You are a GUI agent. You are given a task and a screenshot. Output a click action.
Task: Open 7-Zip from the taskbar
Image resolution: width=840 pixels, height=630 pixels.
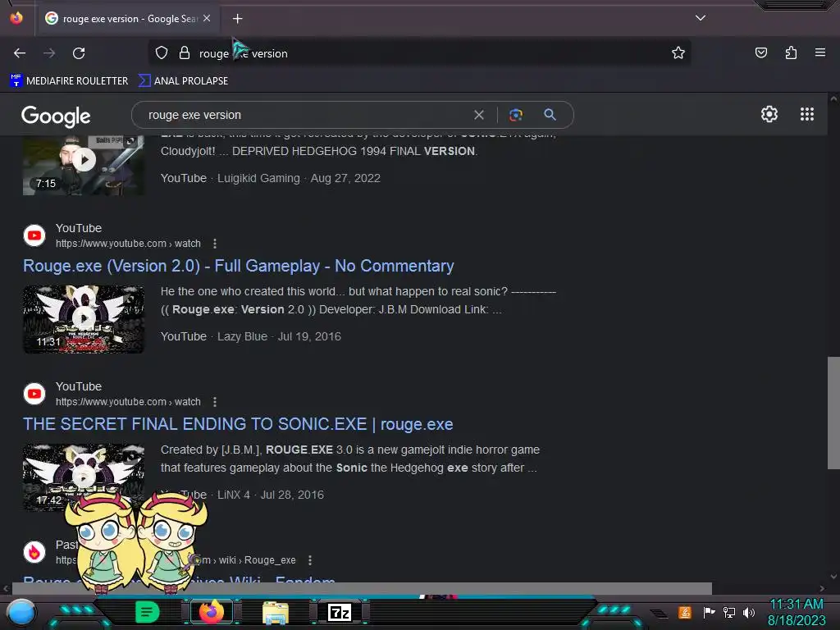click(x=340, y=612)
